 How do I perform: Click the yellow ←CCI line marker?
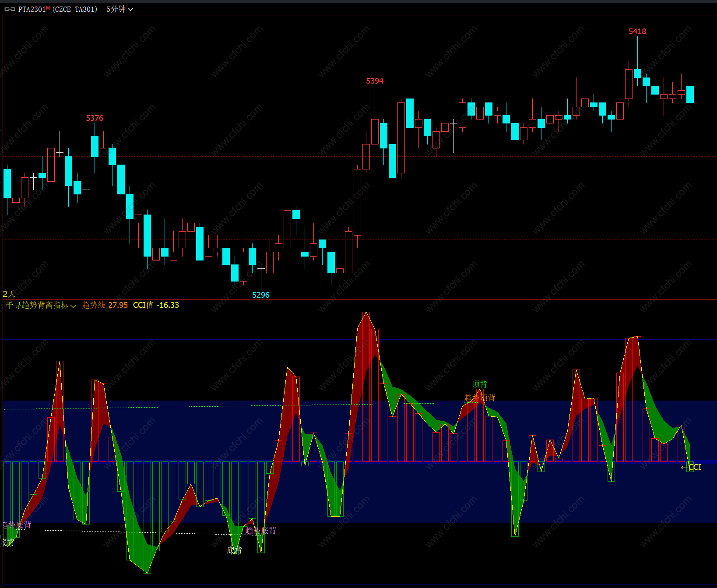tap(691, 468)
